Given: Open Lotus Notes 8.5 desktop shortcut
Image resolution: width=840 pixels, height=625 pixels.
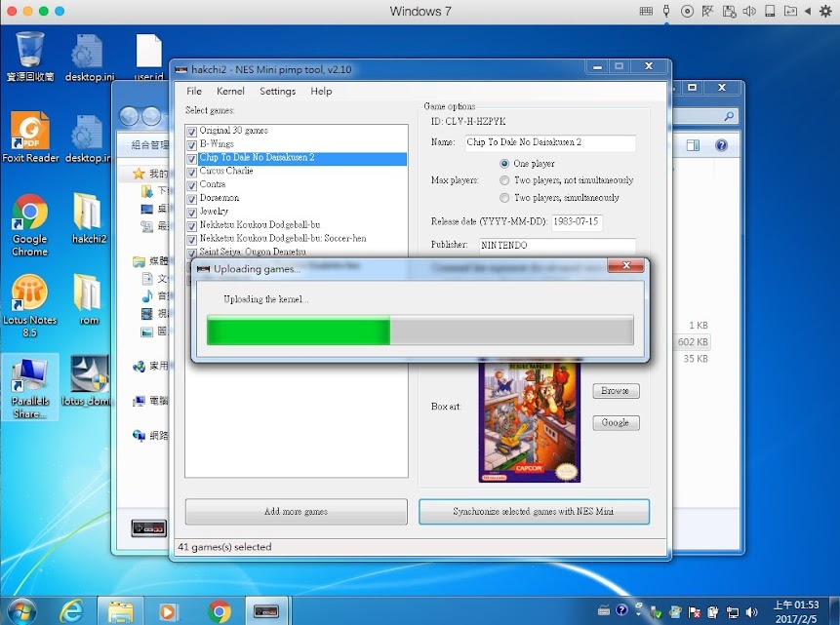Looking at the screenshot, I should coord(29,305).
